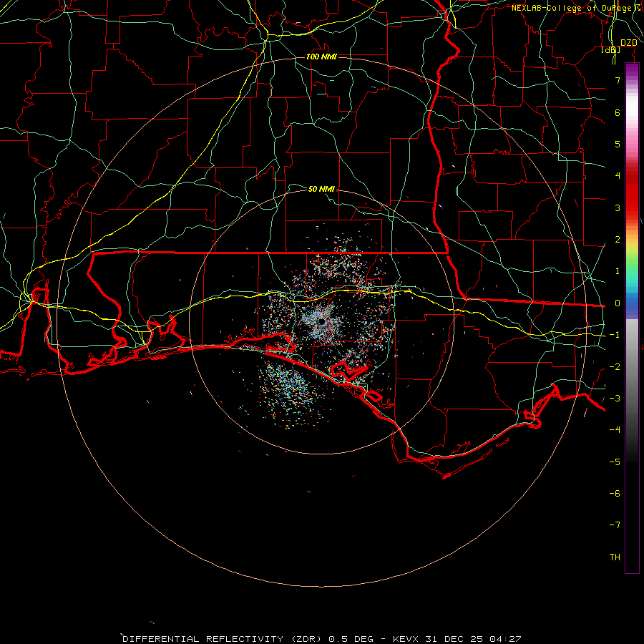Click the [dB] units label
The height and width of the screenshot is (644, 644).
611,50
